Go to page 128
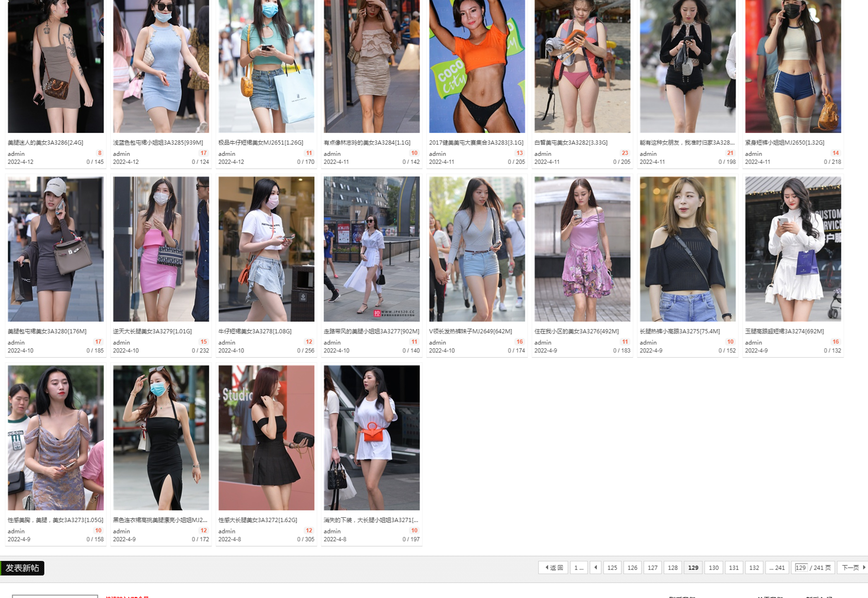The image size is (868, 598). point(672,568)
